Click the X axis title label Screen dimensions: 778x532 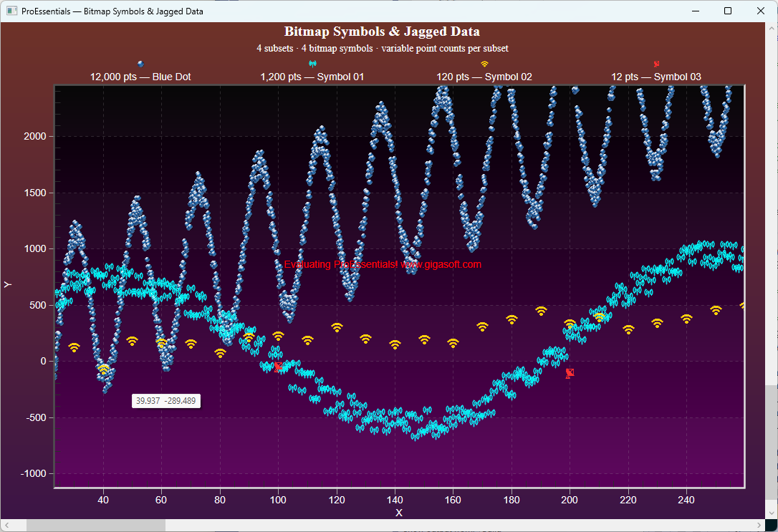point(399,513)
